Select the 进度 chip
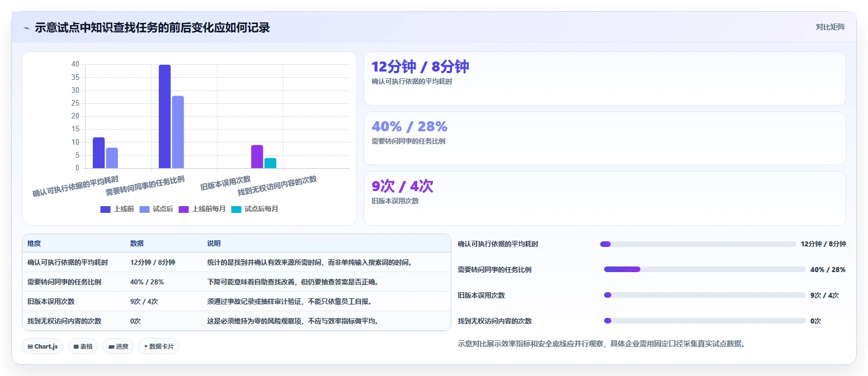This screenshot has width=868, height=376. pyautogui.click(x=118, y=346)
